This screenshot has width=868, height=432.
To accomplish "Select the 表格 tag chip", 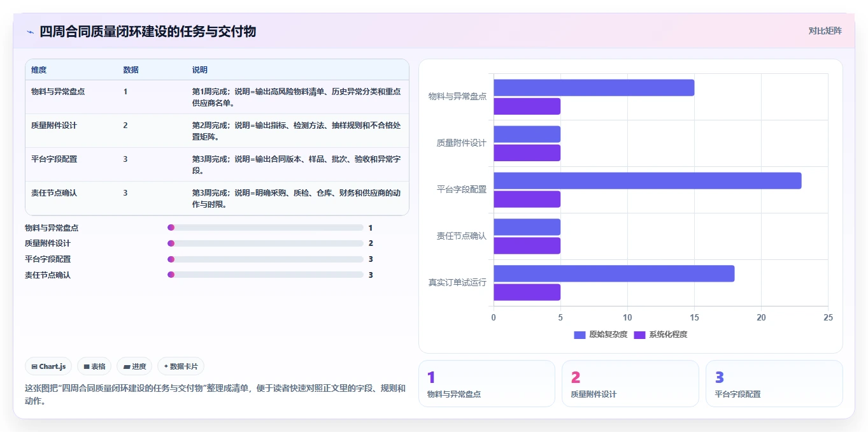I will (94, 366).
